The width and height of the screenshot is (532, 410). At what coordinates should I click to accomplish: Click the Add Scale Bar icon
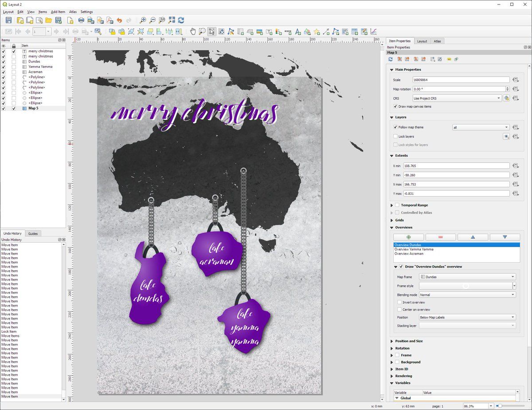288,32
